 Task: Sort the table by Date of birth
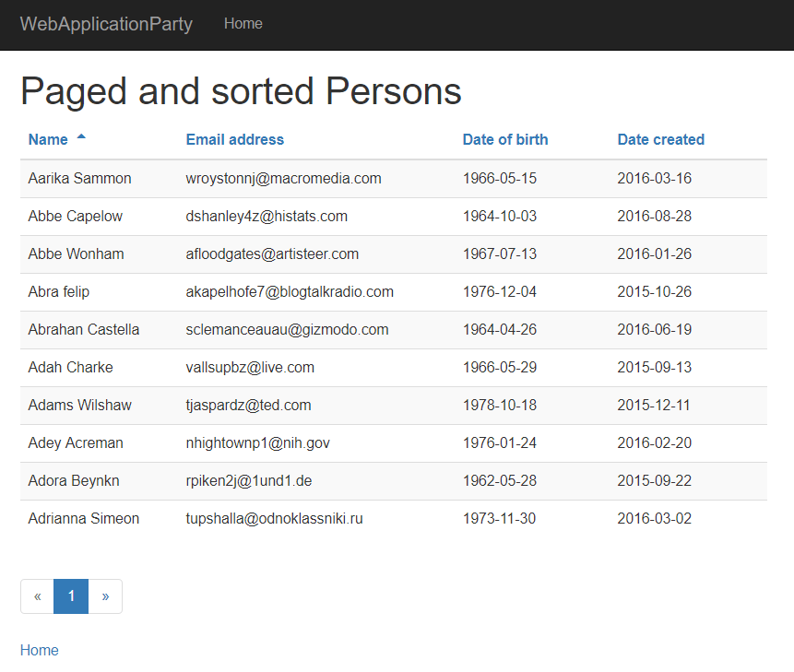505,139
